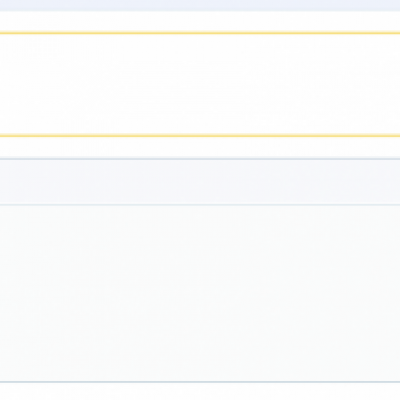The width and height of the screenshot is (400, 400).
Task: Click the upper yellow border line
Action: (x=200, y=33)
